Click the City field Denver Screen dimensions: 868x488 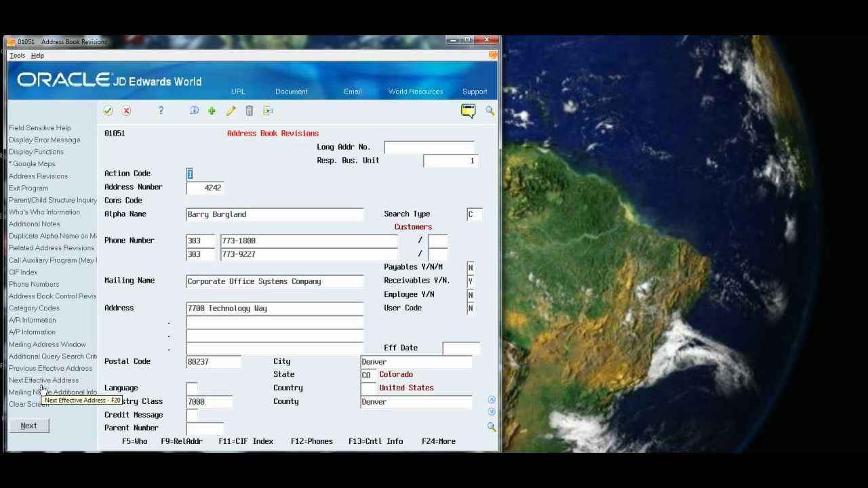[x=416, y=362]
